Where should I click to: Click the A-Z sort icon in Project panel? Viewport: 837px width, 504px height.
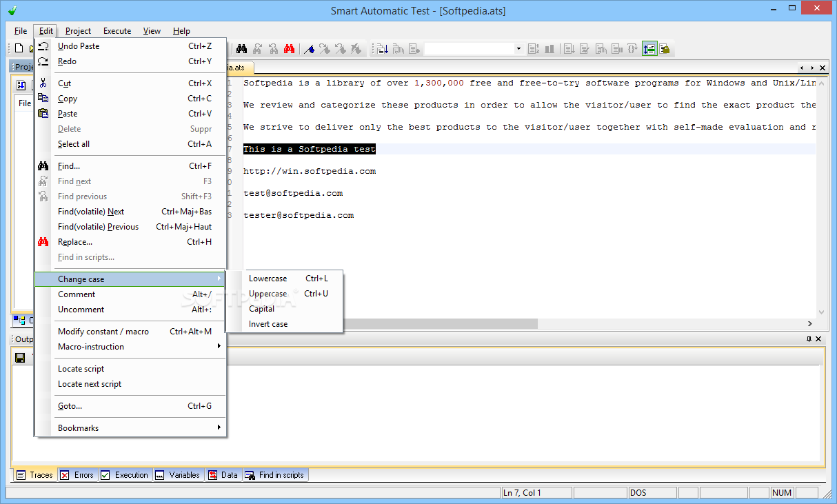(x=21, y=85)
